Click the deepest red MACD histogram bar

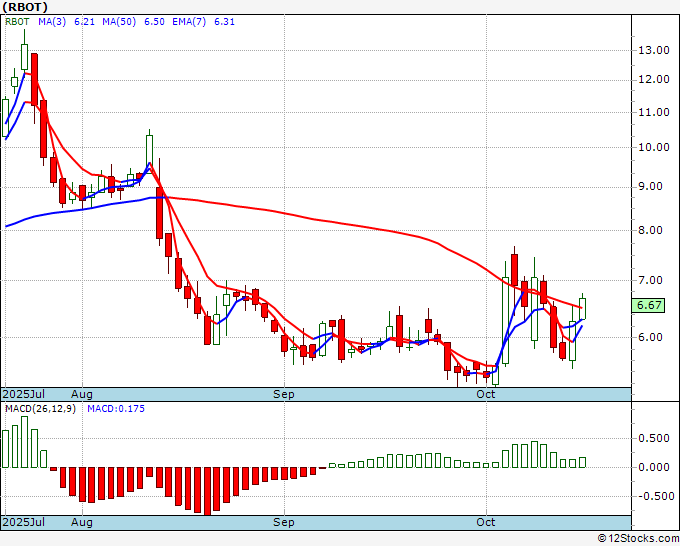click(207, 491)
